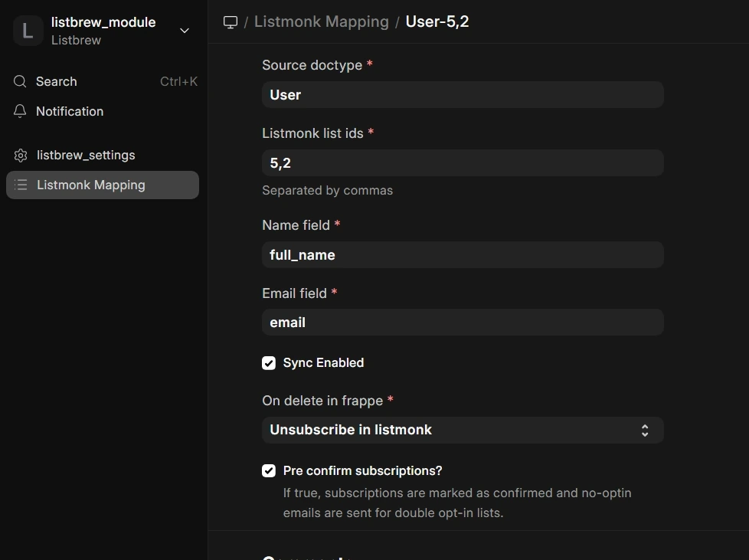Expand the listbrew_module workspace switcher chevron
This screenshot has height=560, width=749.
185,31
